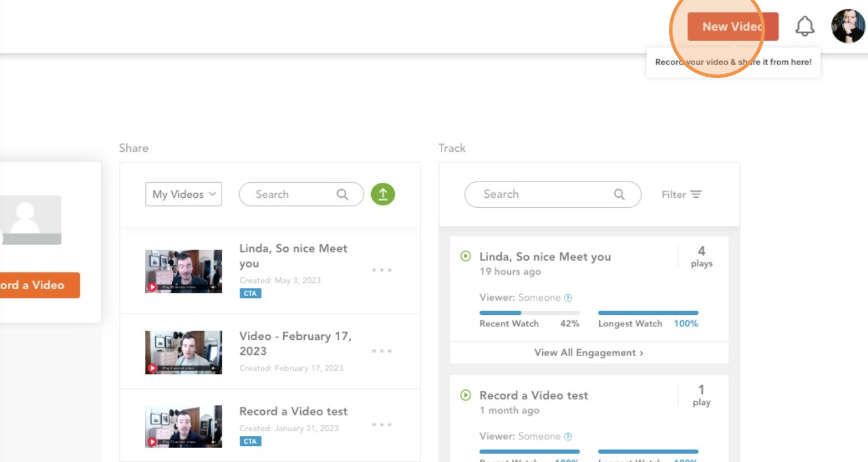Viewport: 868px width, 462px height.
Task: Click the New Video button
Action: click(732, 26)
